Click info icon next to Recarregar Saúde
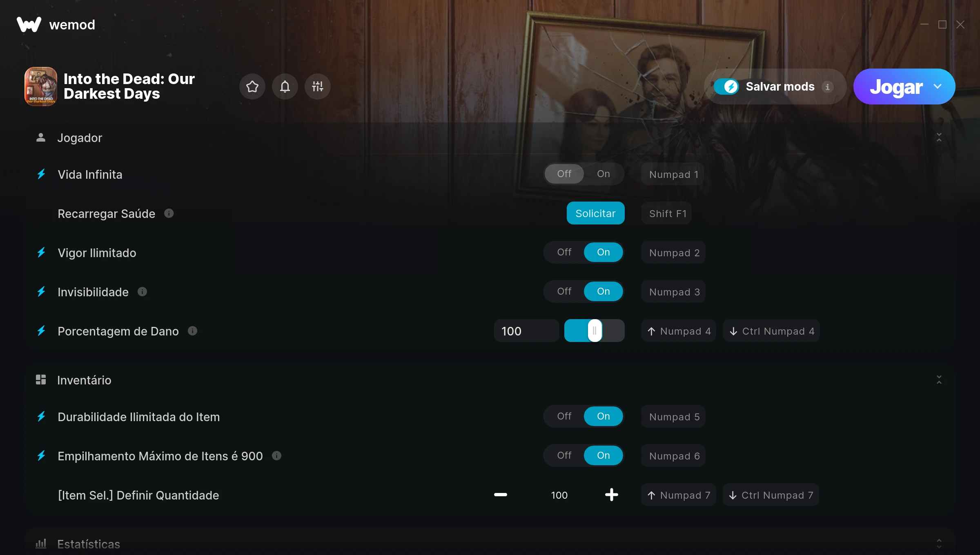Image resolution: width=980 pixels, height=555 pixels. [169, 213]
